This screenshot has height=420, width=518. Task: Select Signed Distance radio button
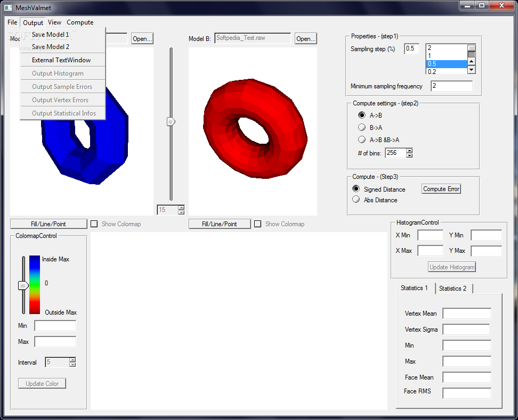356,189
